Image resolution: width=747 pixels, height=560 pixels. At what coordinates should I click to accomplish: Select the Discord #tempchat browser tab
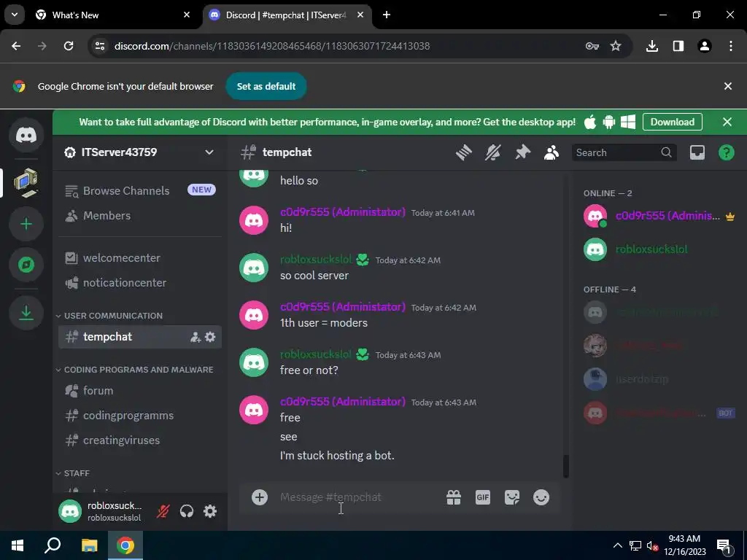[287, 15]
